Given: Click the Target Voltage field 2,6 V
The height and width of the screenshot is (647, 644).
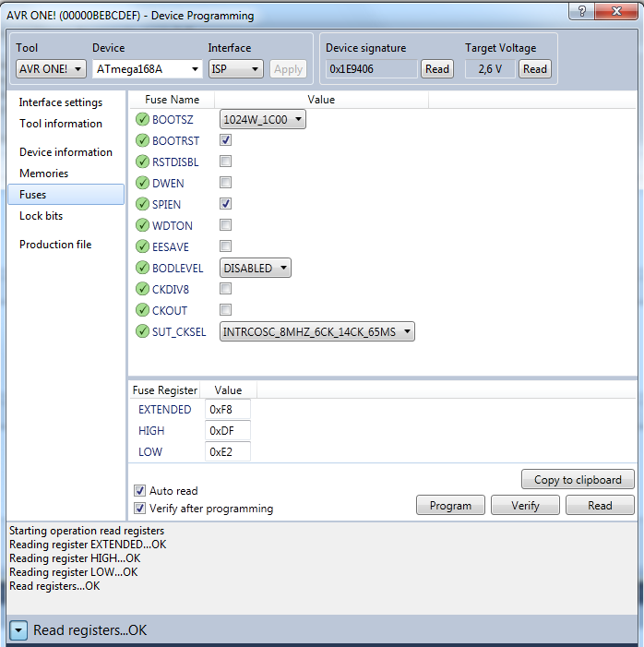Looking at the screenshot, I should click(490, 69).
